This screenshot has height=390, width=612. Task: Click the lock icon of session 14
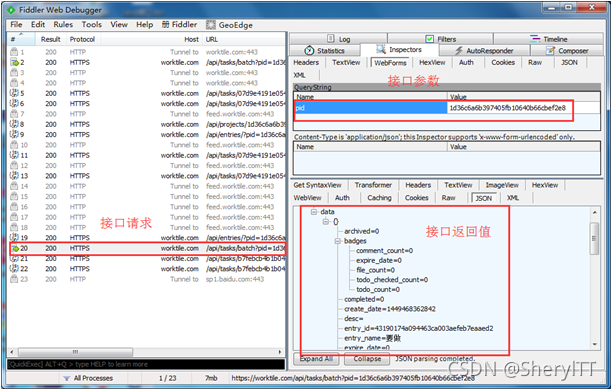click(x=14, y=186)
